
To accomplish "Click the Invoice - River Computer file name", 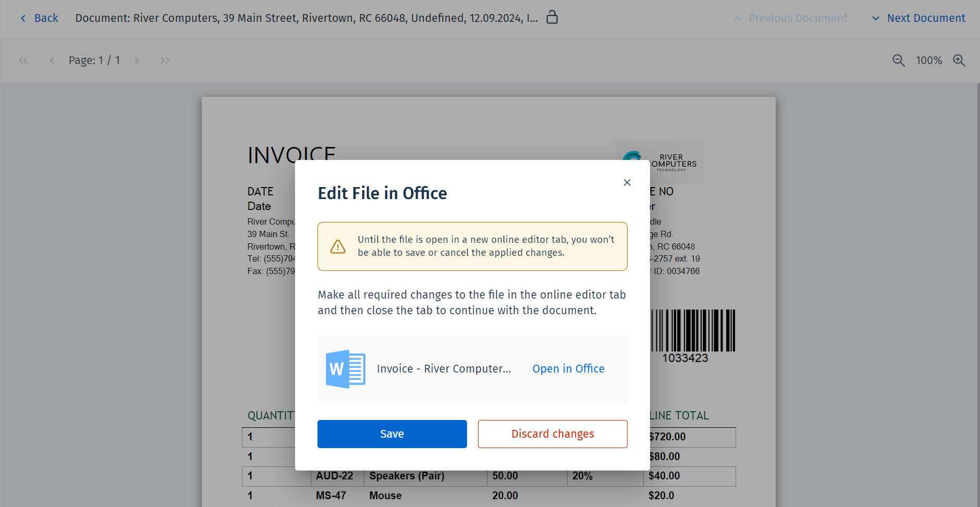I will point(444,369).
